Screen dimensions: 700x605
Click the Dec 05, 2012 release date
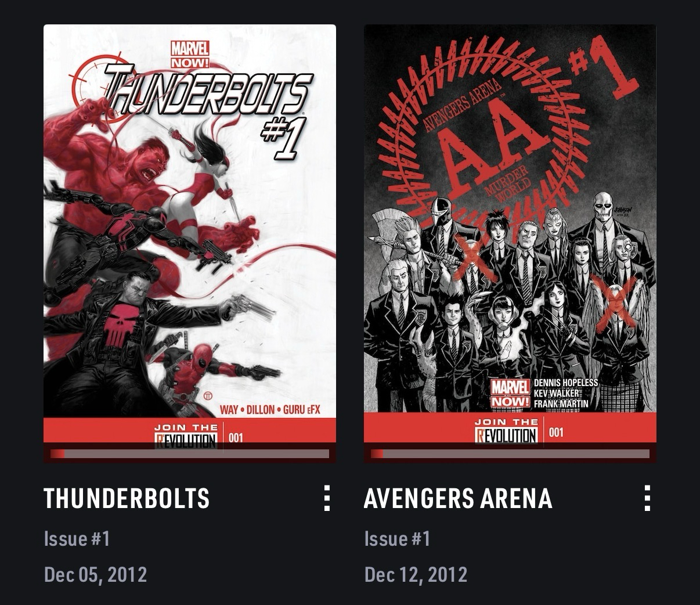point(96,575)
